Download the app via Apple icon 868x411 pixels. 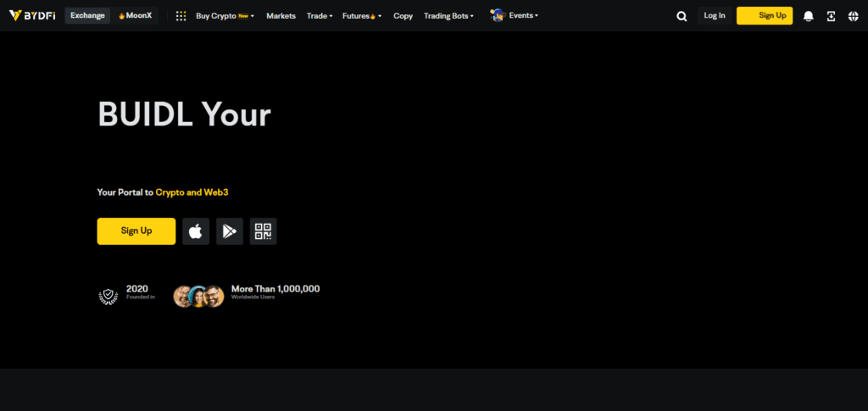coord(196,231)
